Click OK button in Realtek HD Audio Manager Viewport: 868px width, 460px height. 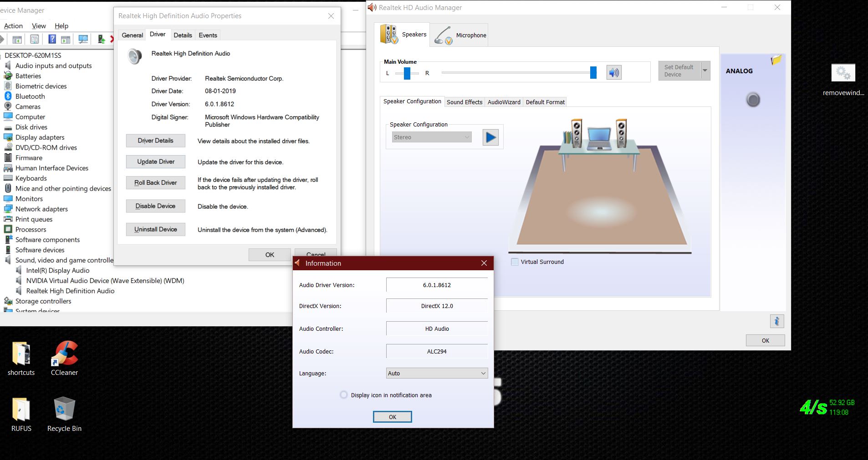[766, 340]
